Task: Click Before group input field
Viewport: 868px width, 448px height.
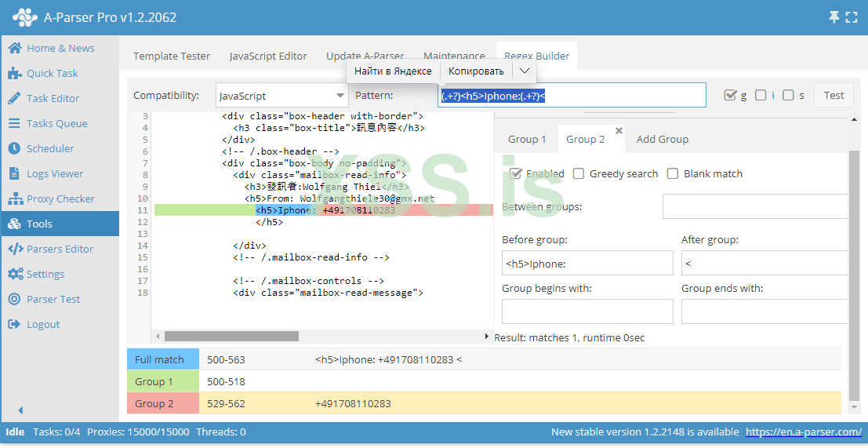Action: (x=587, y=263)
